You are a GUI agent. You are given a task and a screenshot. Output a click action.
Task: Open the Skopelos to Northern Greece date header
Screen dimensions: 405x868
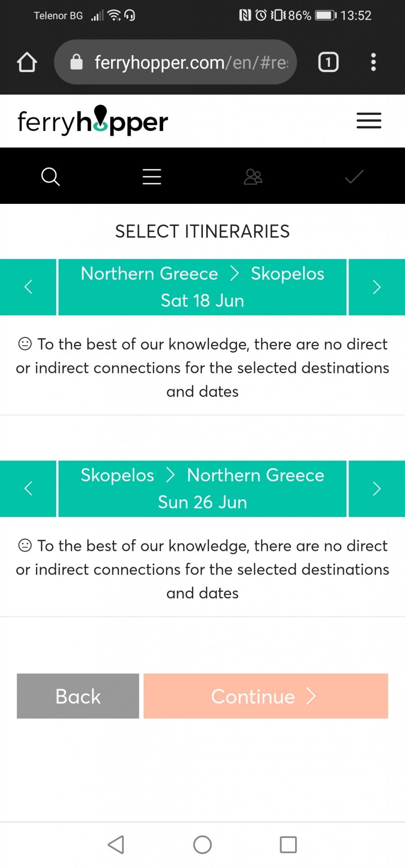click(x=202, y=489)
